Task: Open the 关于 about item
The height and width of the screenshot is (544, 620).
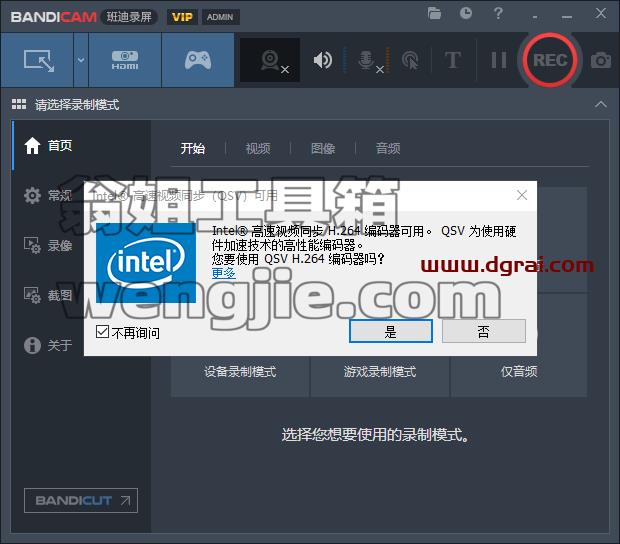Action: point(48,345)
